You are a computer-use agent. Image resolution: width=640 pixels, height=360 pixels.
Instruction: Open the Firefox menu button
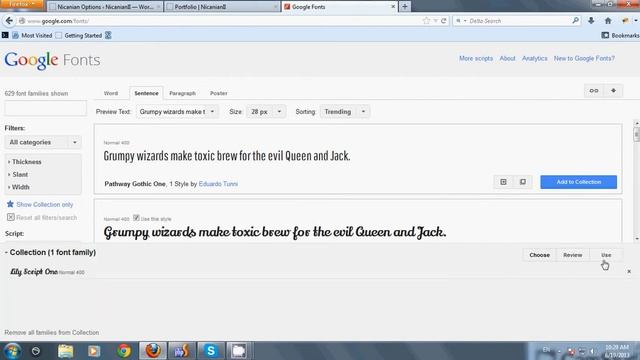[x=22, y=4]
